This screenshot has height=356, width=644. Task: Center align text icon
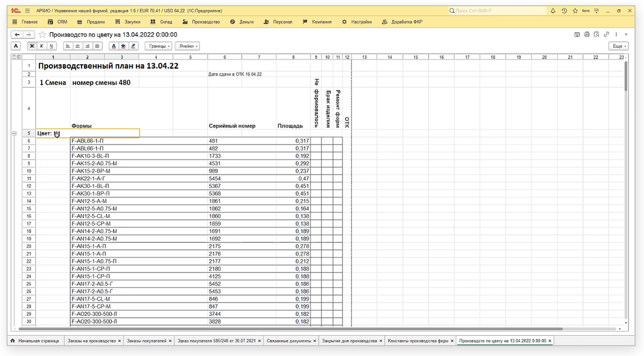click(x=78, y=46)
